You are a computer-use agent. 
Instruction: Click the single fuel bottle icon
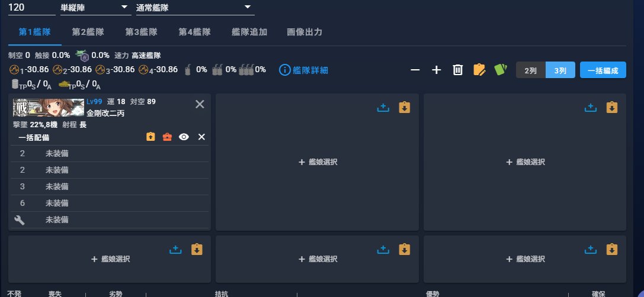188,70
